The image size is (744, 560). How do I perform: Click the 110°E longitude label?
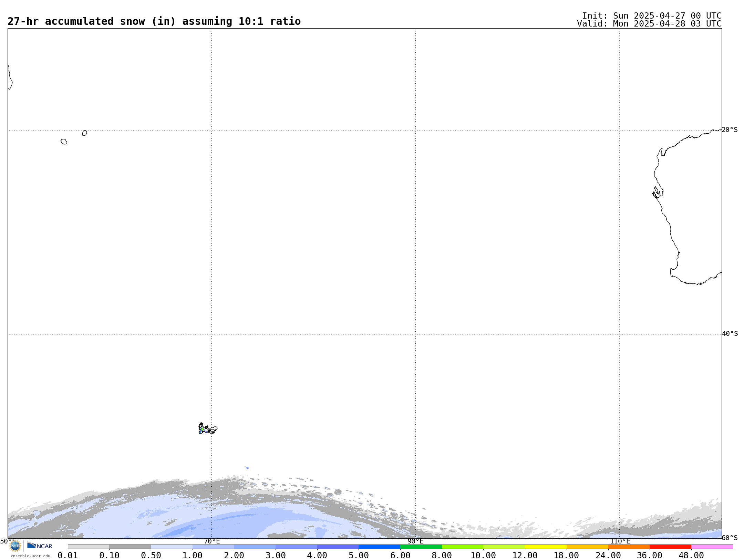point(620,541)
